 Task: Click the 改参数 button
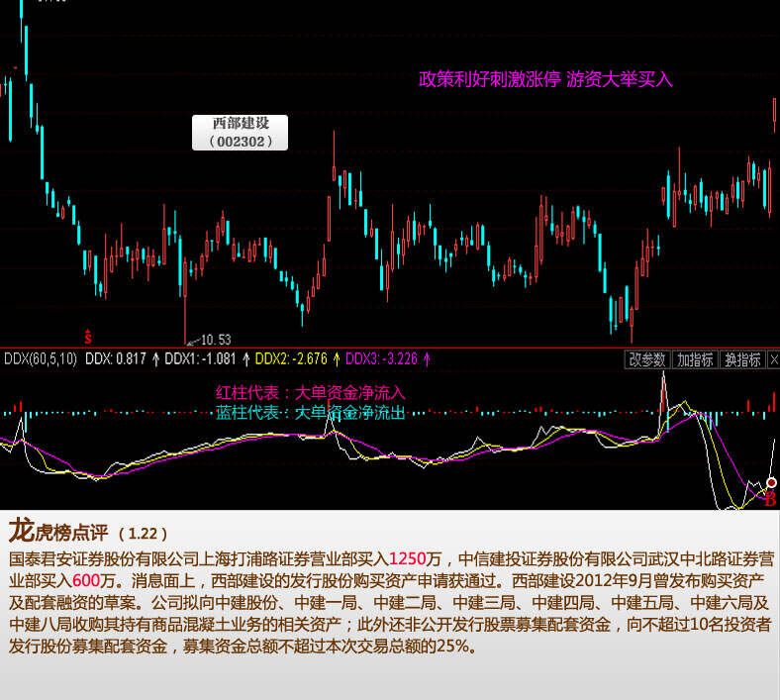[x=647, y=359]
